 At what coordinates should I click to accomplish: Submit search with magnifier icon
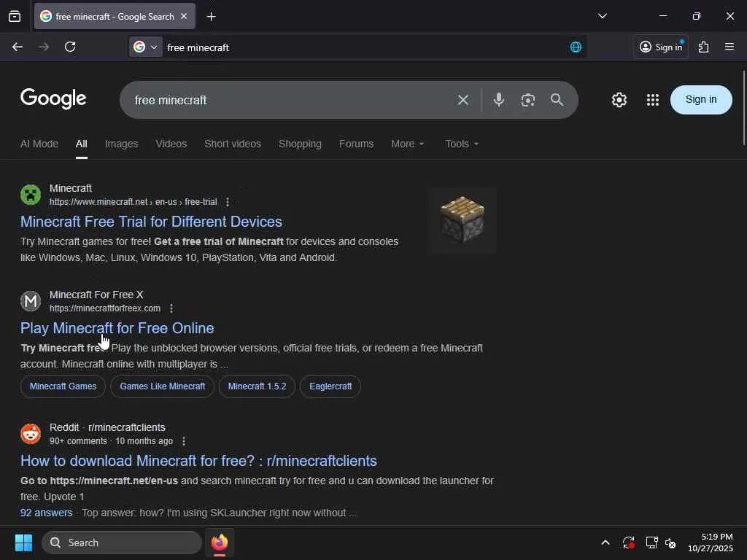pos(557,100)
